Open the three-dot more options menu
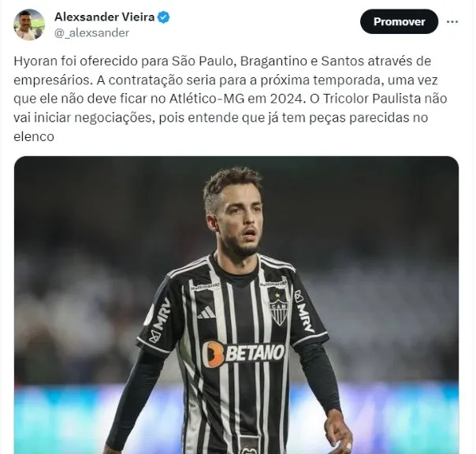 (452, 21)
